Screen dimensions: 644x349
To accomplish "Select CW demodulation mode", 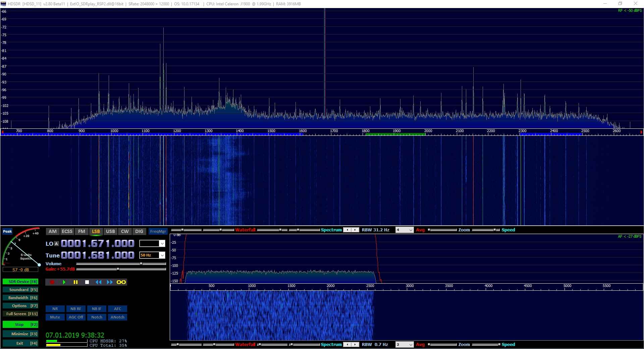I will click(125, 231).
